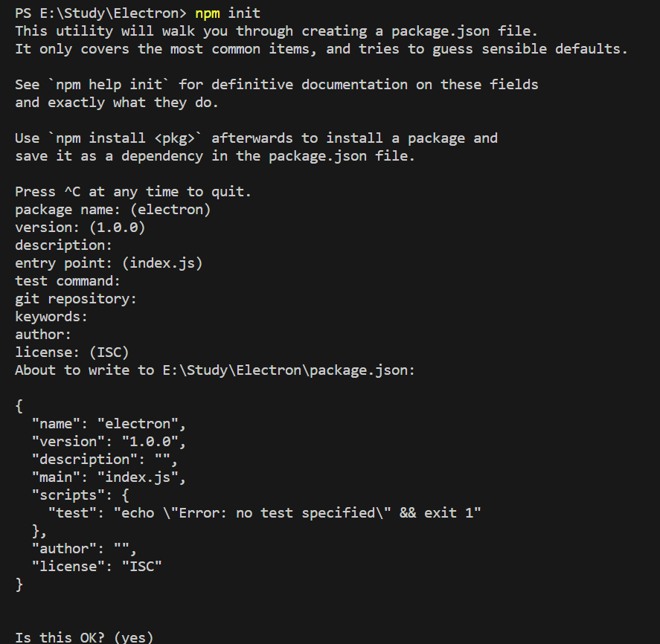Click the "Press ^C at any time" line
This screenshot has height=644, width=660.
133,192
